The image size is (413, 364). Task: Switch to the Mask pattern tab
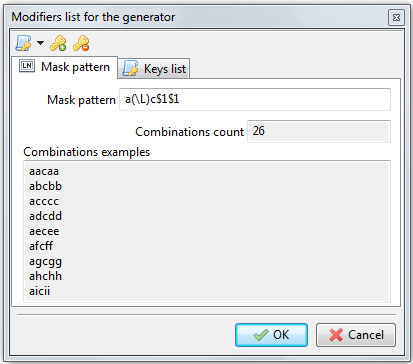point(65,67)
